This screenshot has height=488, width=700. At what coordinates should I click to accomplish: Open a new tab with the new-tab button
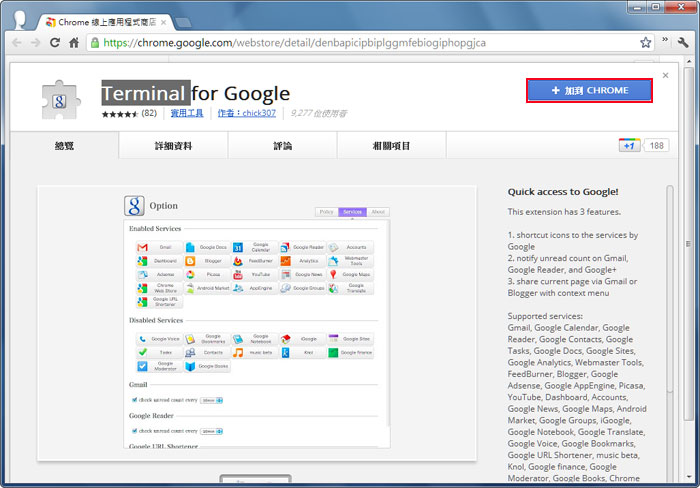coord(183,22)
